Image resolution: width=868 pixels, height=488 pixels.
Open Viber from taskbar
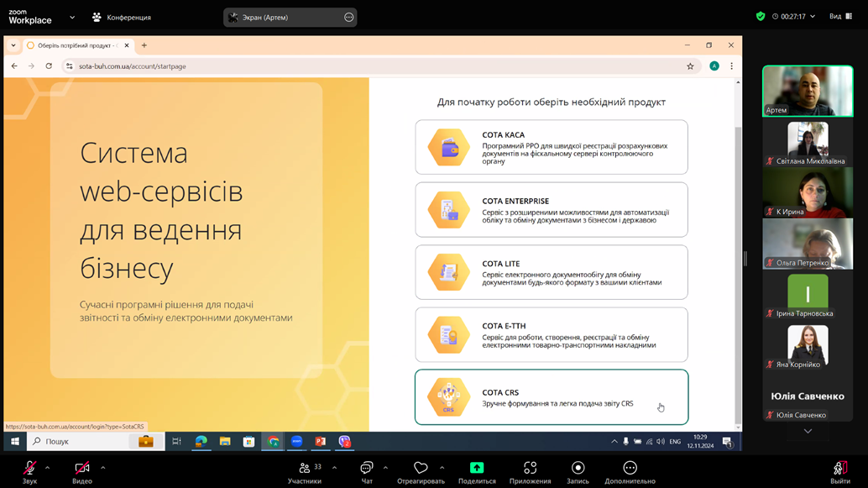pyautogui.click(x=344, y=442)
